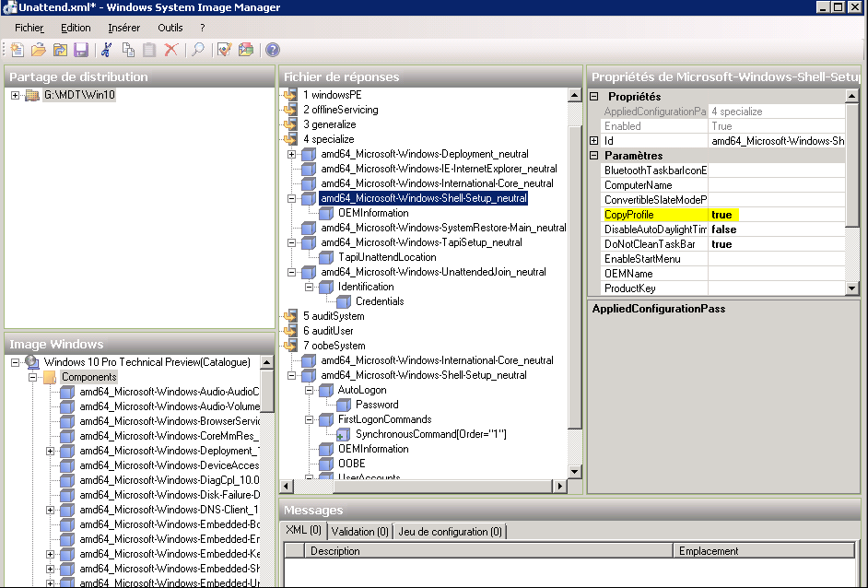The image size is (868, 588).
Task: Click the red X Delete icon
Action: point(171,50)
